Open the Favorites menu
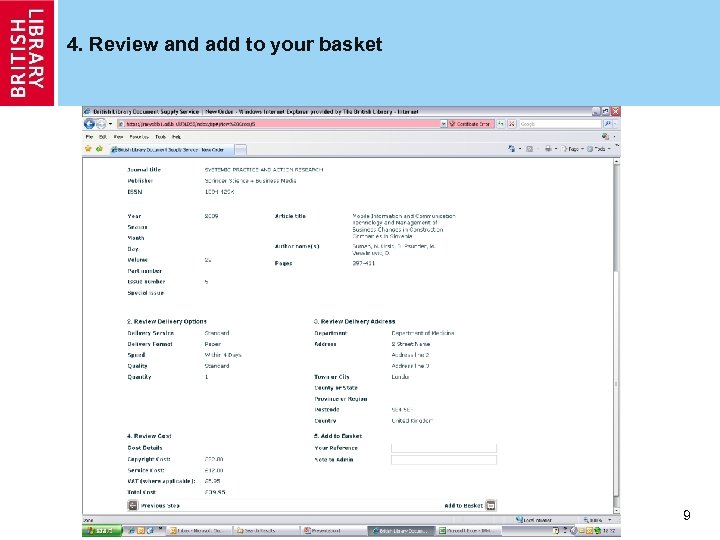This screenshot has height=540, width=720. click(139, 137)
